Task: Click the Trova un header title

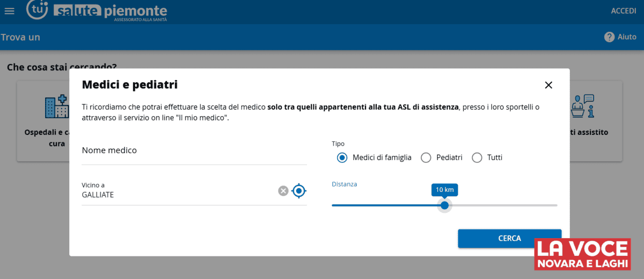Action: pos(20,37)
